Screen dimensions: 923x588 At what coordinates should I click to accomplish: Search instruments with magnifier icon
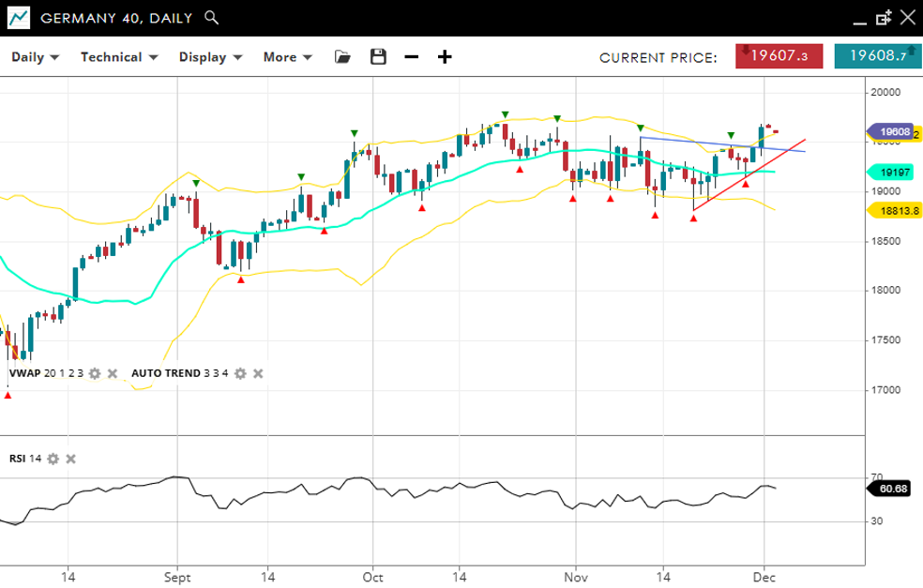pyautogui.click(x=212, y=18)
